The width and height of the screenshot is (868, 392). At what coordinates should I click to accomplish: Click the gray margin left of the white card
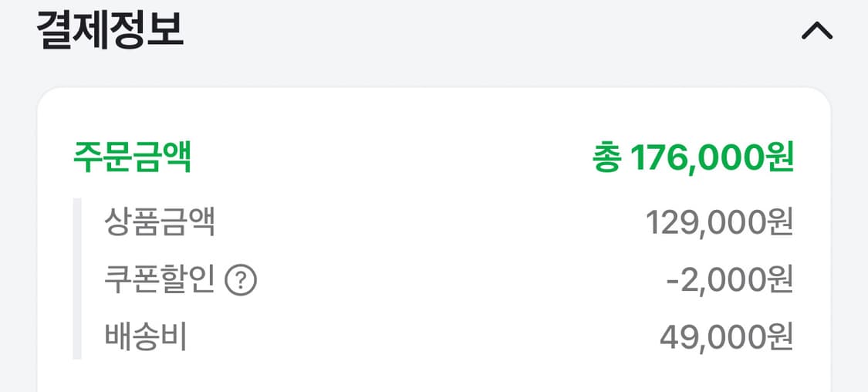tap(18, 231)
